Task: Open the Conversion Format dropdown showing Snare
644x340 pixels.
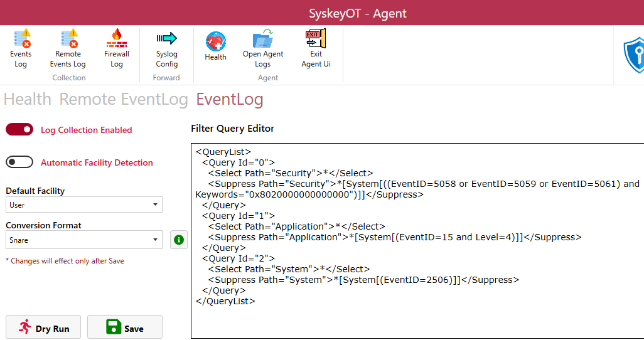Action: [84, 240]
